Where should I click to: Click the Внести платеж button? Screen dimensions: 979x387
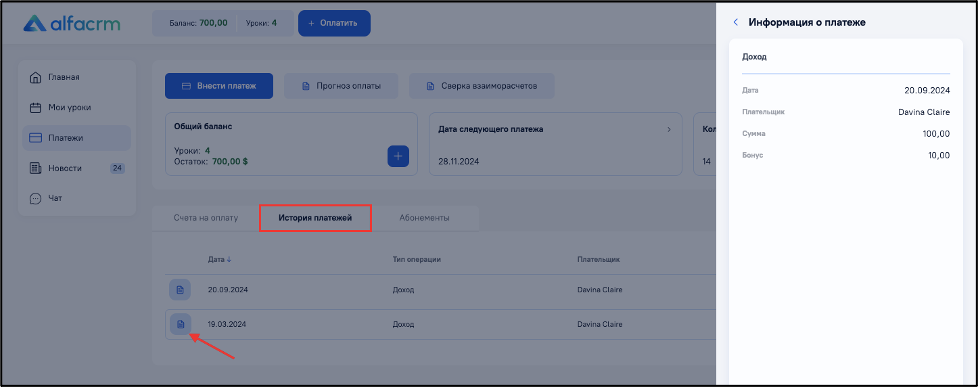(x=219, y=86)
